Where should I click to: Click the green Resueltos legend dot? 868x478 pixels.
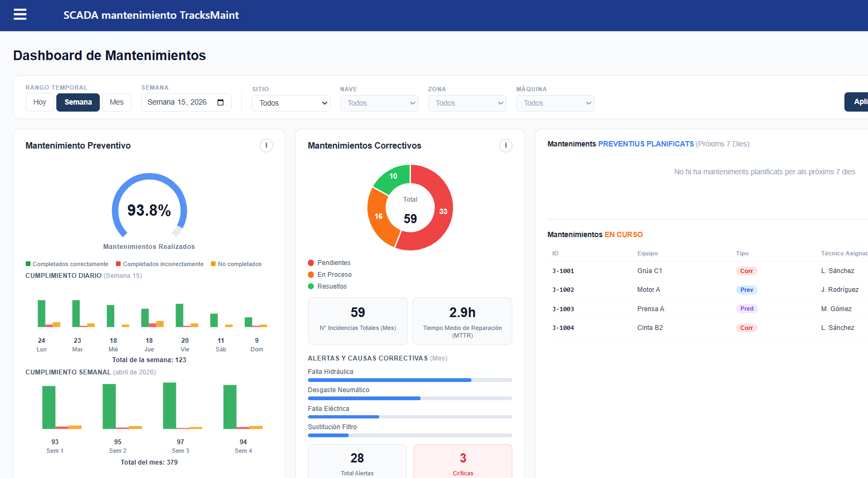(311, 286)
